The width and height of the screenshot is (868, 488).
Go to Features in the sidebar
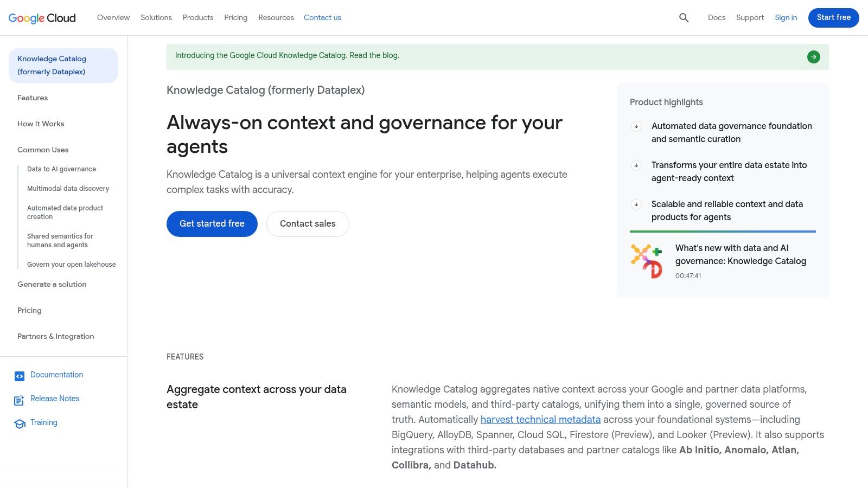[33, 98]
